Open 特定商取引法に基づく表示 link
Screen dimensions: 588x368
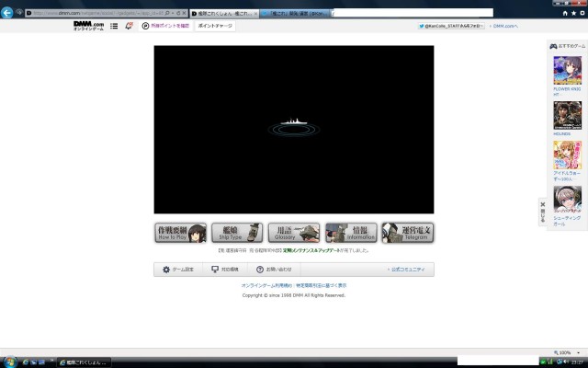click(322, 286)
